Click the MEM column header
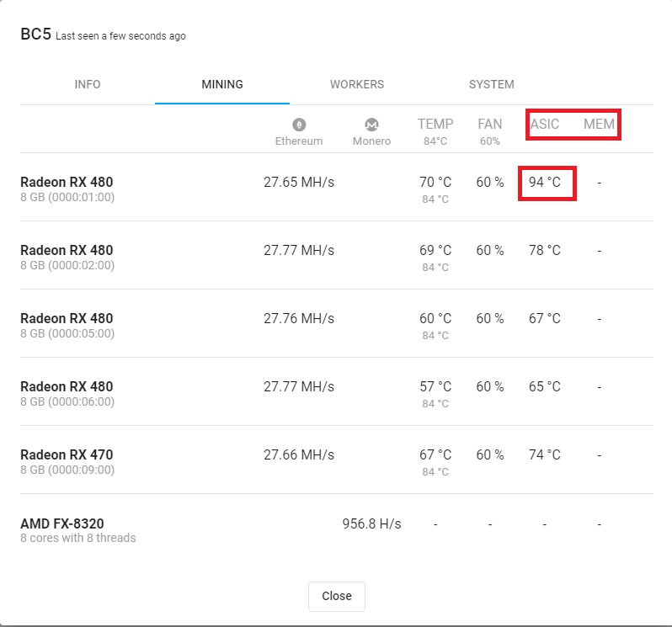The image size is (672, 627). [599, 125]
